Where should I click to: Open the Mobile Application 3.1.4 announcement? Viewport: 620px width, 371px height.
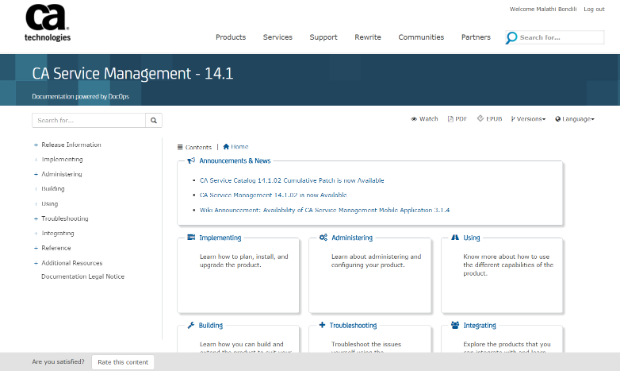(x=324, y=210)
